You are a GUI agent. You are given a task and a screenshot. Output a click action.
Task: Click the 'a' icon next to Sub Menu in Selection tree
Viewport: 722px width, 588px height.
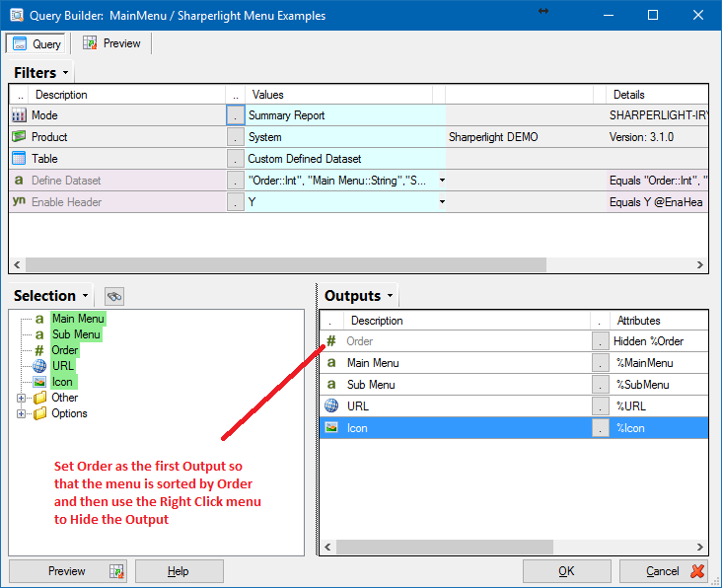(39, 334)
